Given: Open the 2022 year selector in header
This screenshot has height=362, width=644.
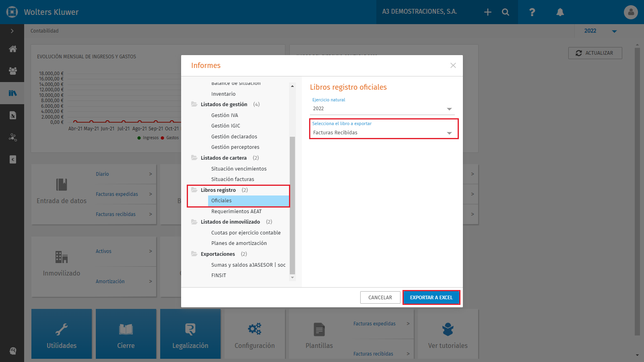Looking at the screenshot, I should 601,31.
